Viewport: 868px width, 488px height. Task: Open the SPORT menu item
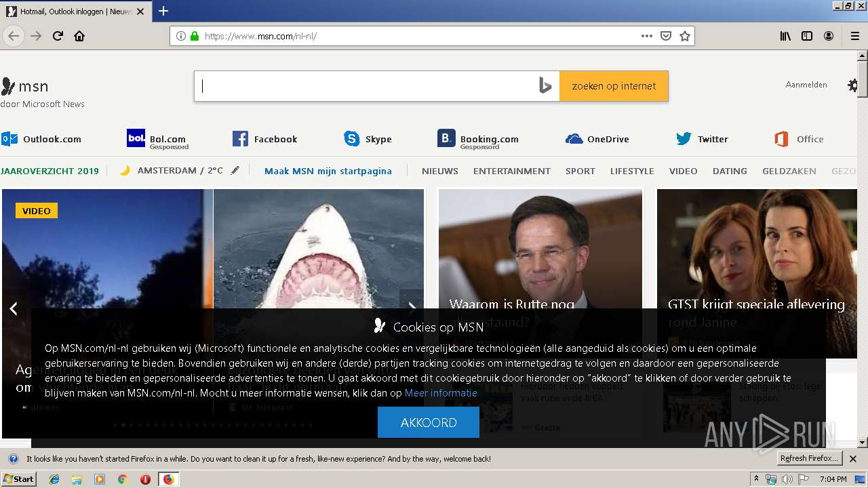point(580,171)
